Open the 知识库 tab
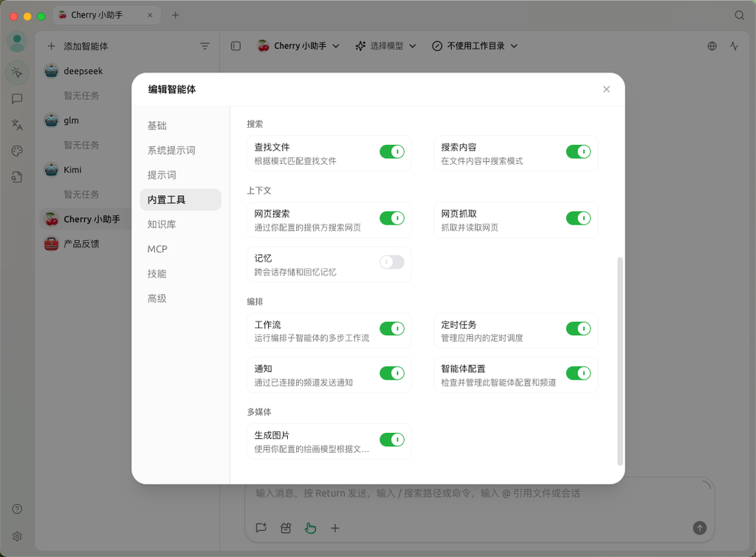756x557 pixels. [x=180, y=225]
